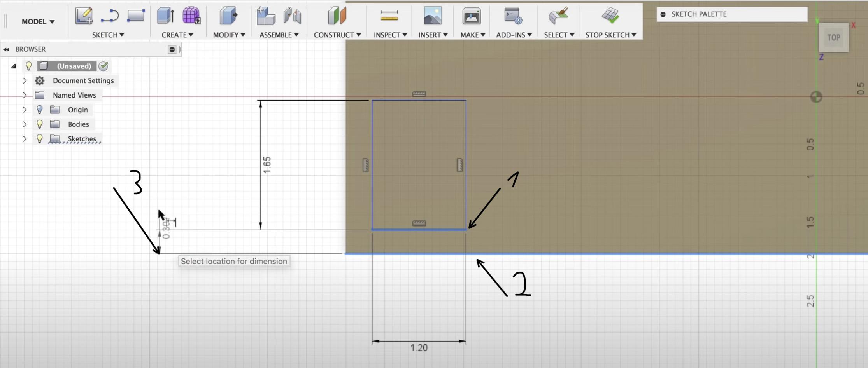Screen dimensions: 868x368
Task: Collapse the Unsaved root node
Action: [x=14, y=66]
